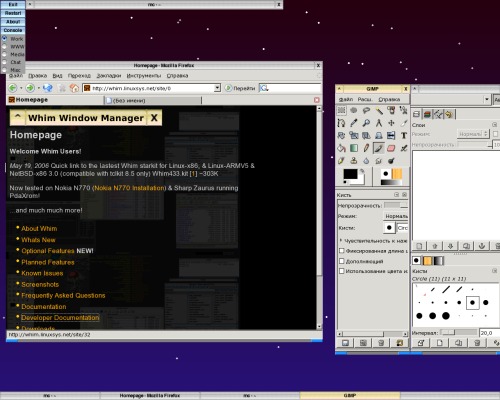Select the Blur/Sharpen droplet tool

coord(366,161)
